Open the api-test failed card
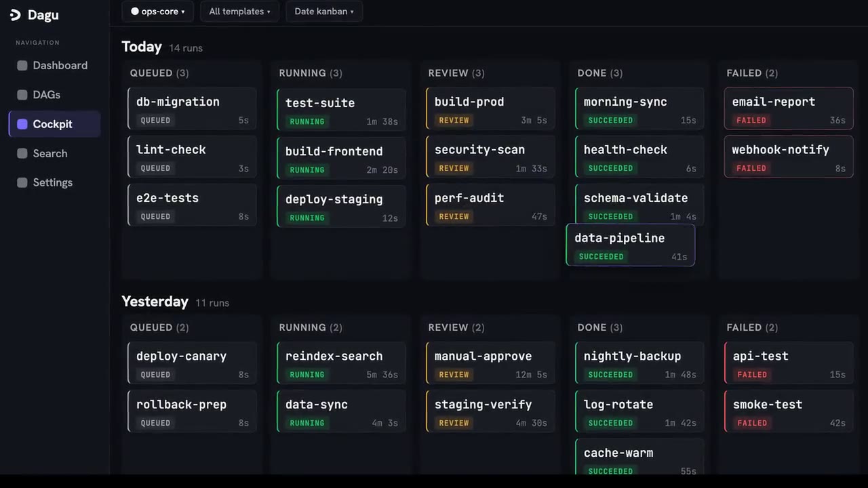This screenshot has height=488, width=868. click(x=789, y=363)
